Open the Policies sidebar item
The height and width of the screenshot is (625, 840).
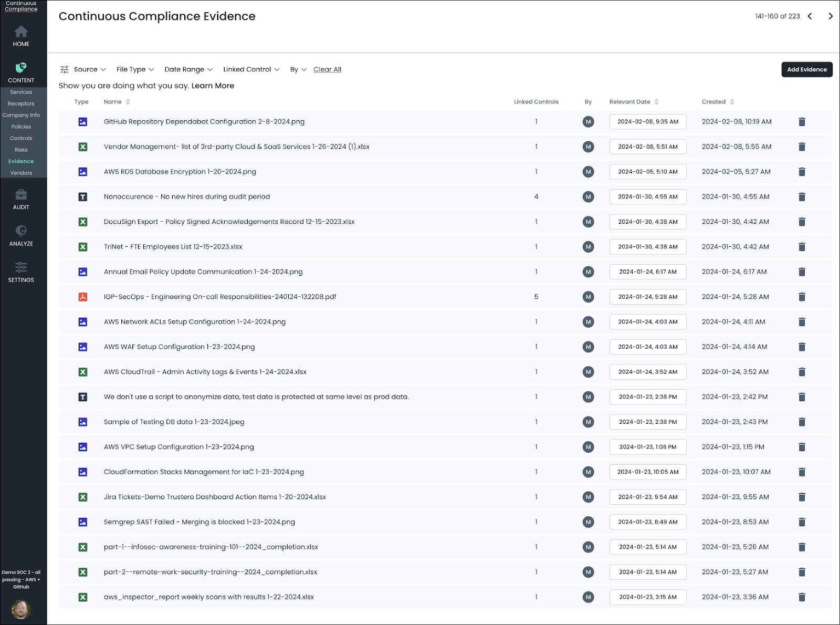point(21,127)
